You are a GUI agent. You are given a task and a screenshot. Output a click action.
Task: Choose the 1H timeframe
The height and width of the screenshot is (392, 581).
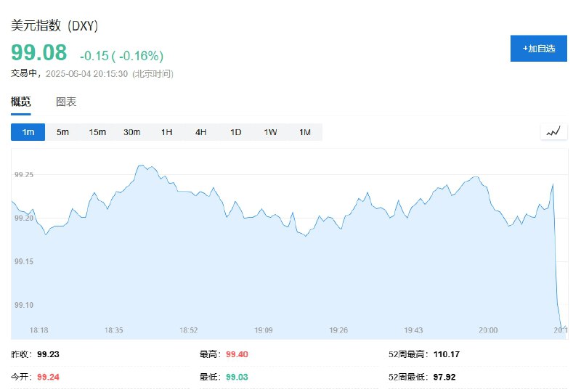pyautogui.click(x=166, y=132)
